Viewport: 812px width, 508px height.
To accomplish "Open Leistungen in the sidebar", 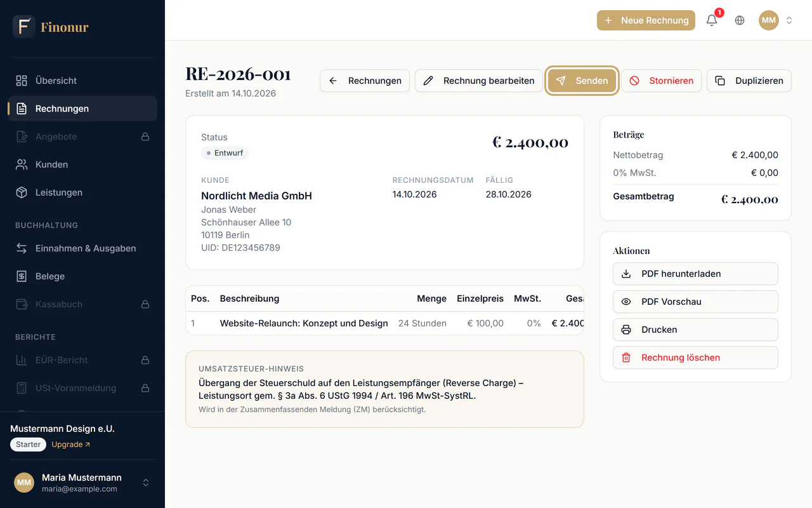I will pos(82,192).
